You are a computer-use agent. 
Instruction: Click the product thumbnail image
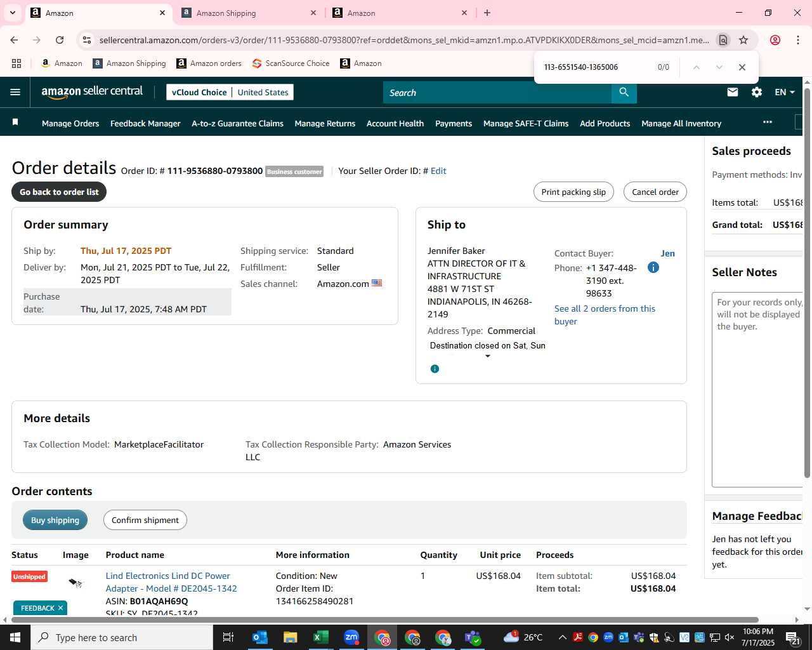(x=75, y=582)
